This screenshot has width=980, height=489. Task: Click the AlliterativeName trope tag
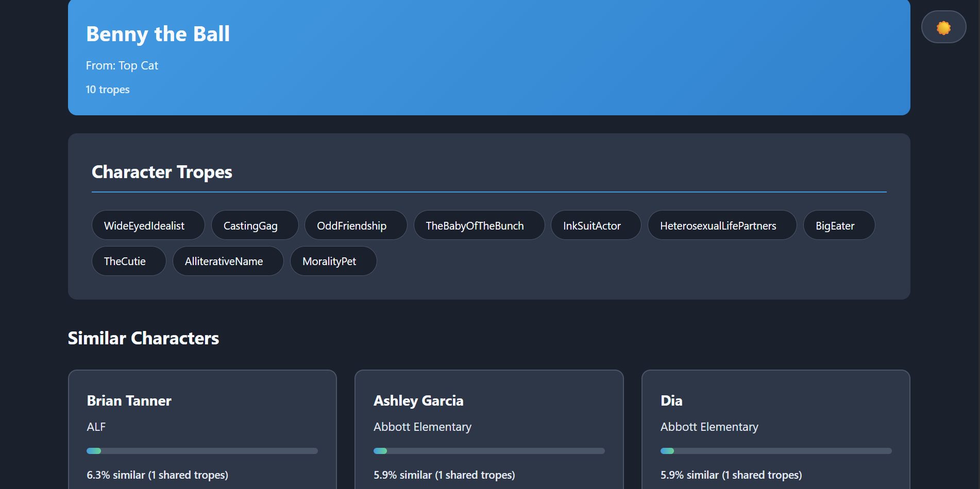[x=228, y=261]
